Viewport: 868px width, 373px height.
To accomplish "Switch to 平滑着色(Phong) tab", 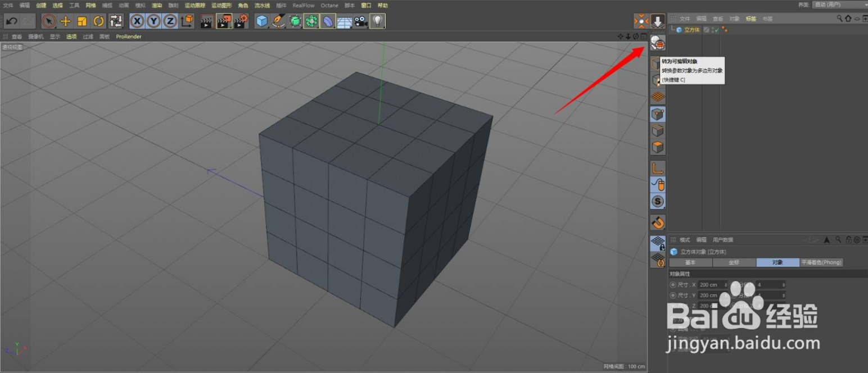I will click(x=821, y=262).
